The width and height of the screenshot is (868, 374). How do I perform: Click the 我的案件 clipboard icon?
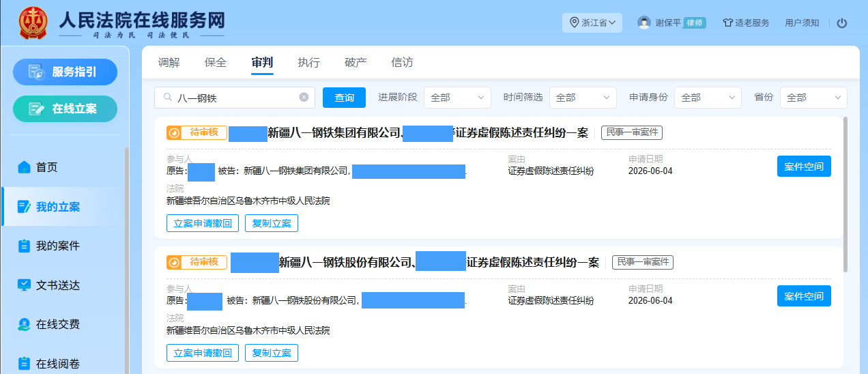pyautogui.click(x=25, y=246)
